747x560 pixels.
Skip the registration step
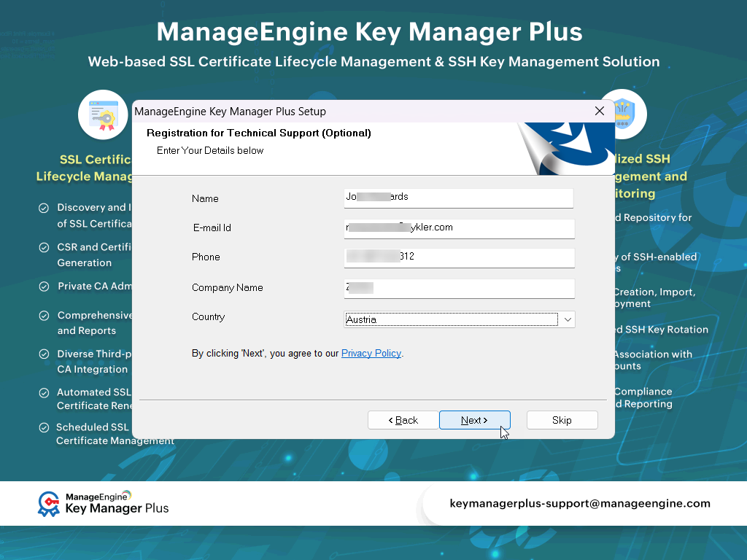click(562, 420)
